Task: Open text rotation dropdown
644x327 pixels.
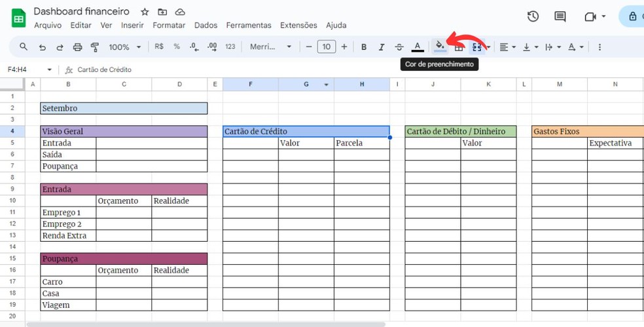Action: coord(576,47)
